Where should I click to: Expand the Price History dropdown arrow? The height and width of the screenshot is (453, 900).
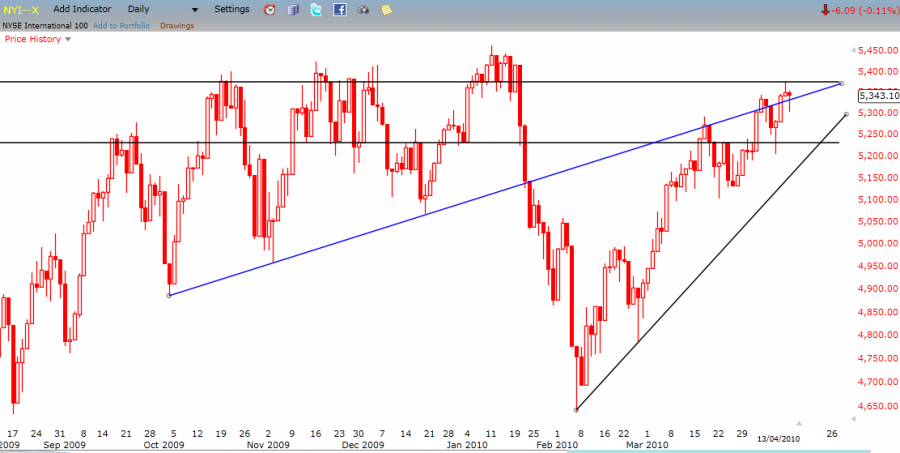click(x=68, y=40)
